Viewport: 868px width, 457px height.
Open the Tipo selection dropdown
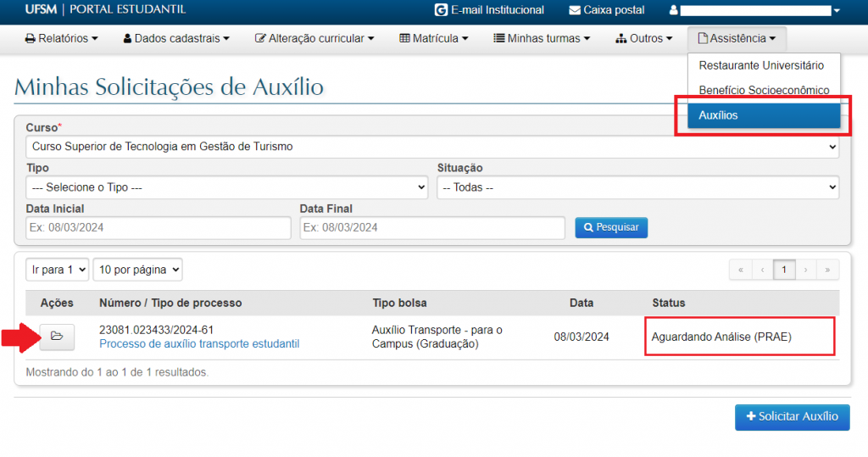pos(227,187)
